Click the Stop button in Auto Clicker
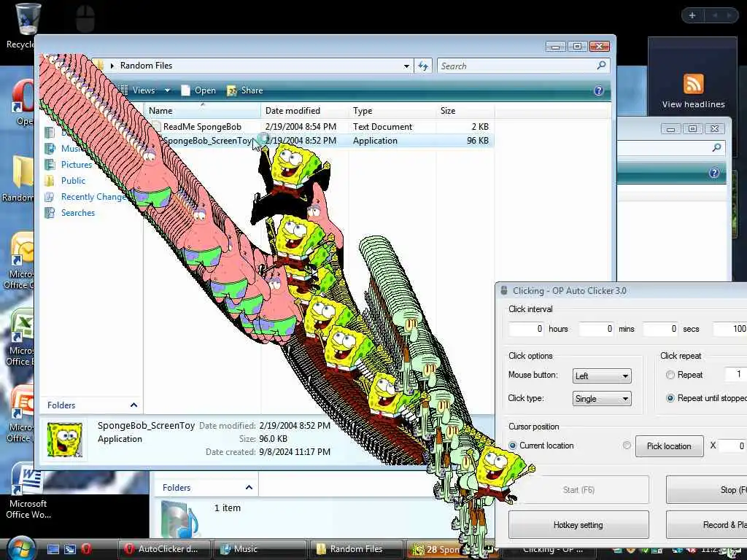The height and width of the screenshot is (560, 747). (706, 489)
